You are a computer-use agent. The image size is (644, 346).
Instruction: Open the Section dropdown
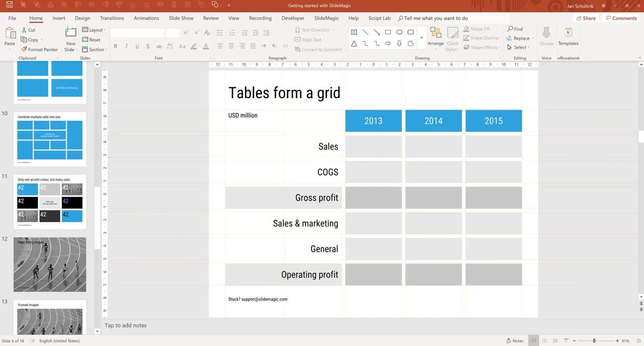[x=95, y=49]
